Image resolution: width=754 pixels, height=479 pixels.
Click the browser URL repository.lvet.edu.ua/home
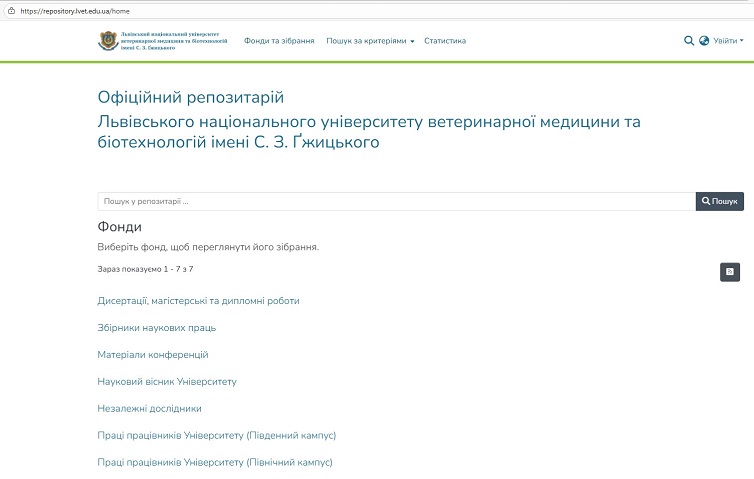click(75, 11)
